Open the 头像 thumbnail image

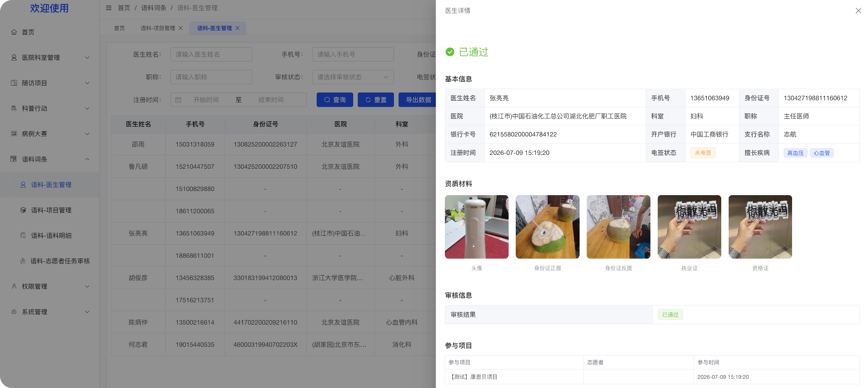click(x=477, y=227)
